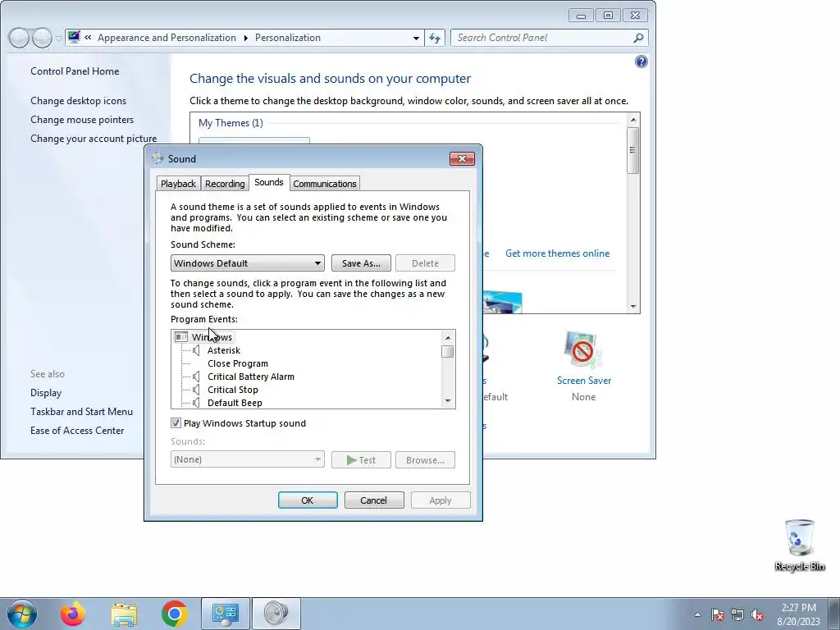Open Get more themes online link
This screenshot has width=840, height=630.
coord(557,253)
